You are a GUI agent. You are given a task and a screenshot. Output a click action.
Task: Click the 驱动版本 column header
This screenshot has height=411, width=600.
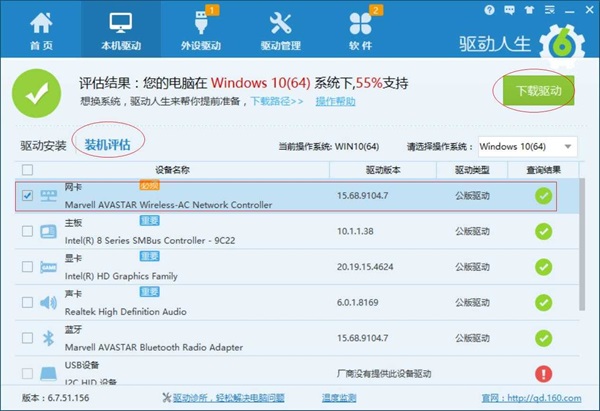point(383,170)
